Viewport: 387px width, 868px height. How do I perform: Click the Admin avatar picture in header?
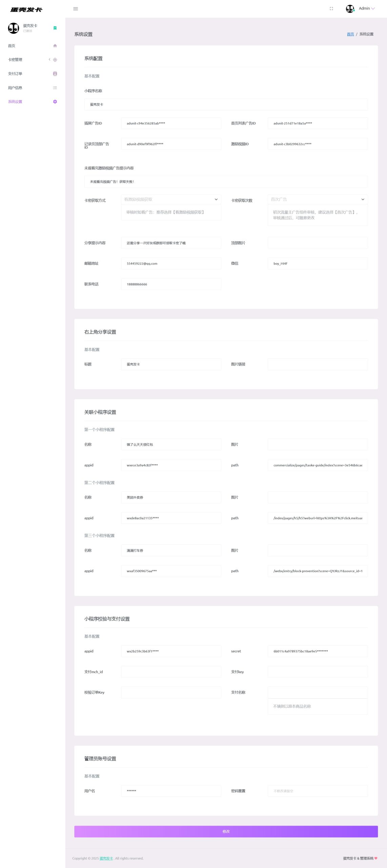point(350,9)
